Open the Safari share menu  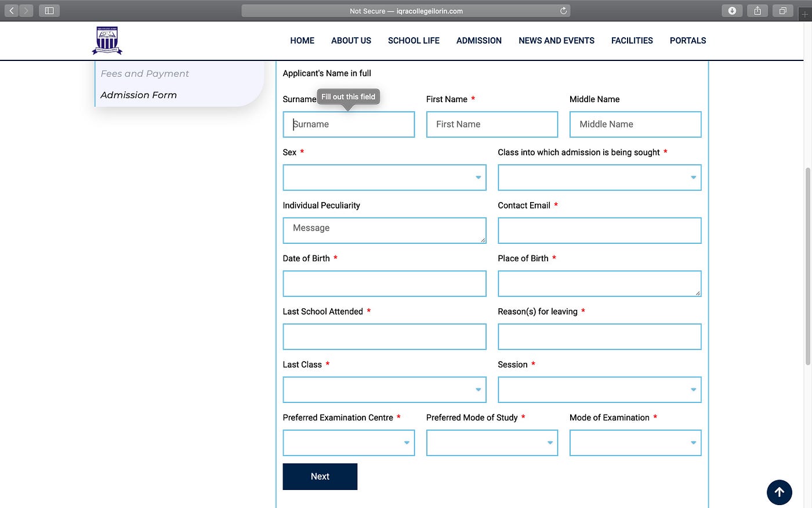[757, 10]
